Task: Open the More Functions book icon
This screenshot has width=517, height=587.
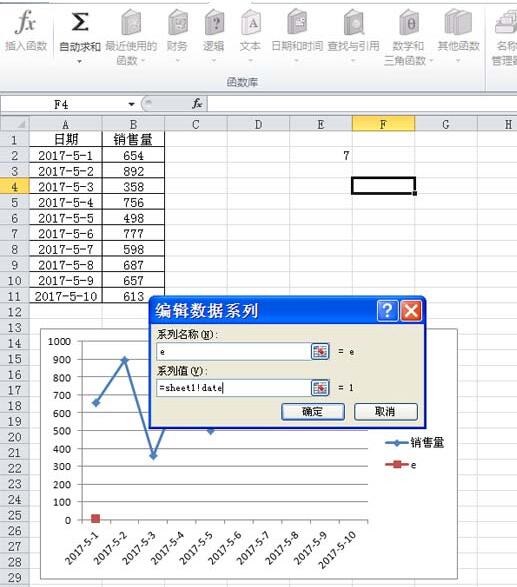Action: [x=458, y=22]
